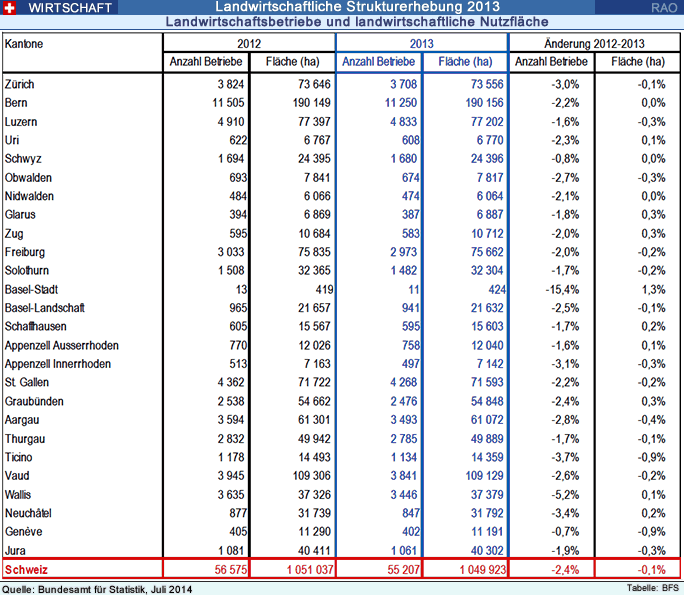Screen dimensions: 684x595
Task: Select the Änderung 2012-2013 header
Action: point(594,44)
